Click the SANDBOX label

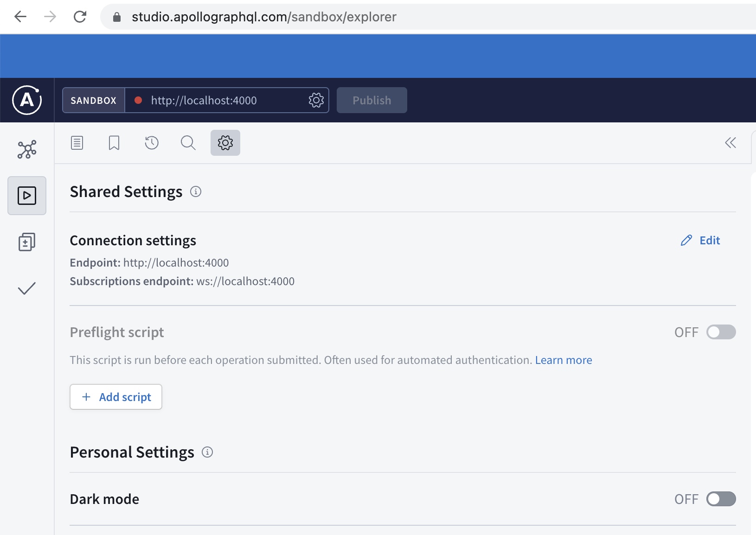pos(93,100)
